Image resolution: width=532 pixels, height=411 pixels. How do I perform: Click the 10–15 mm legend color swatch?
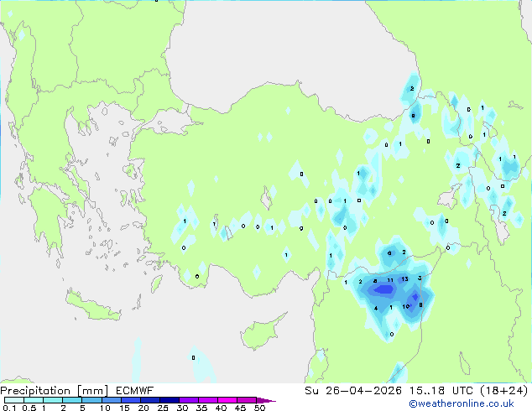pos(112,400)
